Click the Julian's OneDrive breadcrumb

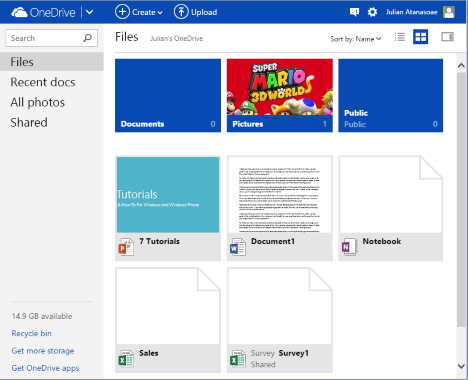tap(176, 38)
